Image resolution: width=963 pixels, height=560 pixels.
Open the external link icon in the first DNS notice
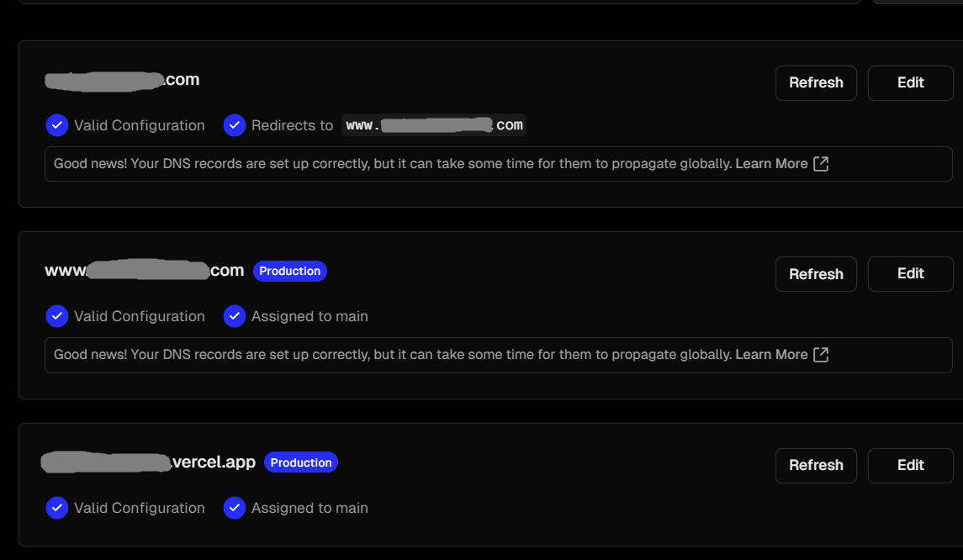pyautogui.click(x=821, y=164)
